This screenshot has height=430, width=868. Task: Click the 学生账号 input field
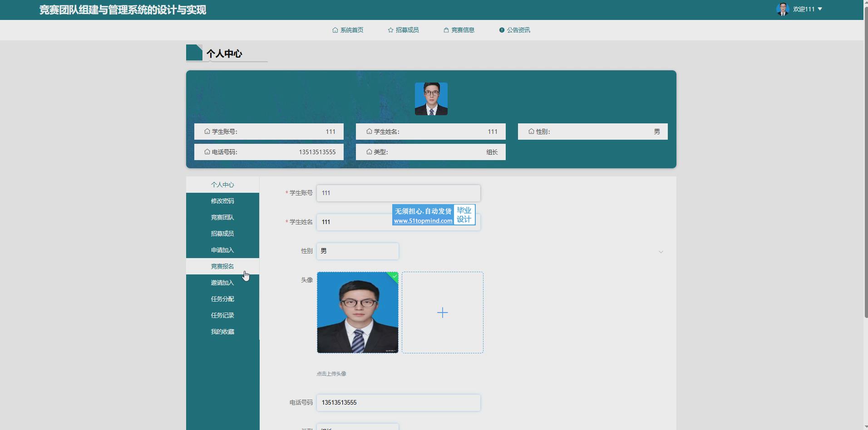pyautogui.click(x=398, y=193)
